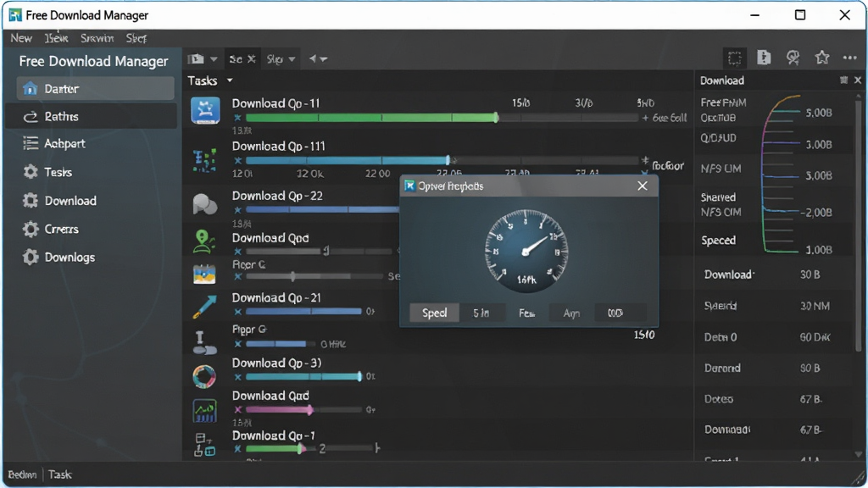Toggle the X marker on Download Qp-11
868x488 pixels.
tap(237, 117)
